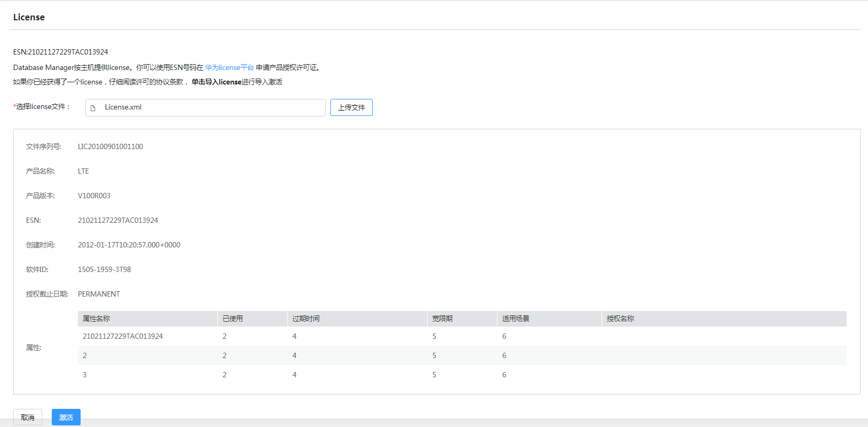Select software ID 1505-1959-3T98

pos(105,269)
